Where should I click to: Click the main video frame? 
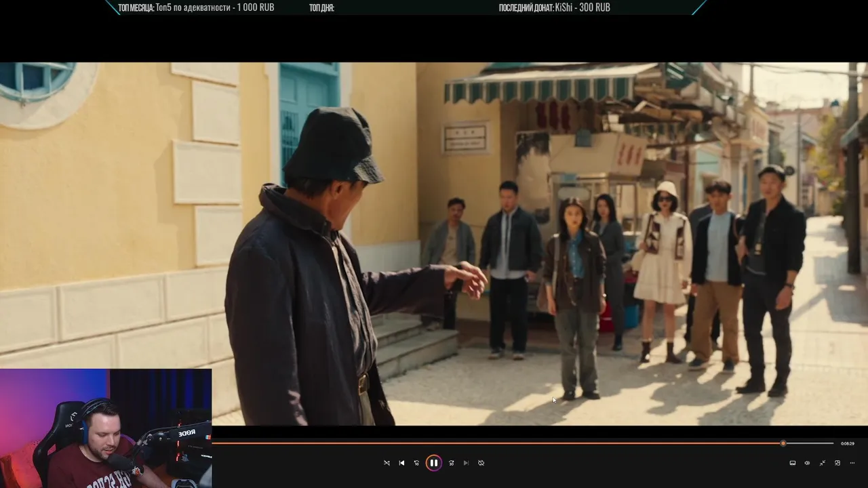[434, 244]
